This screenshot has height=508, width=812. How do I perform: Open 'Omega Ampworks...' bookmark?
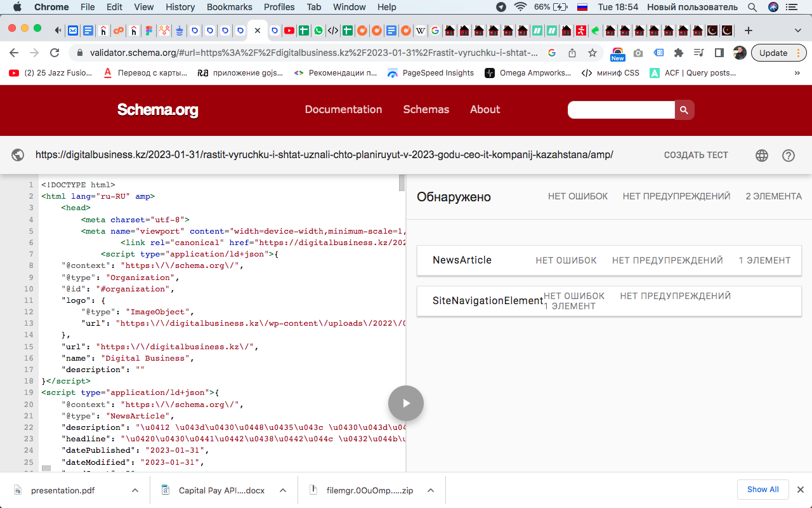528,73
